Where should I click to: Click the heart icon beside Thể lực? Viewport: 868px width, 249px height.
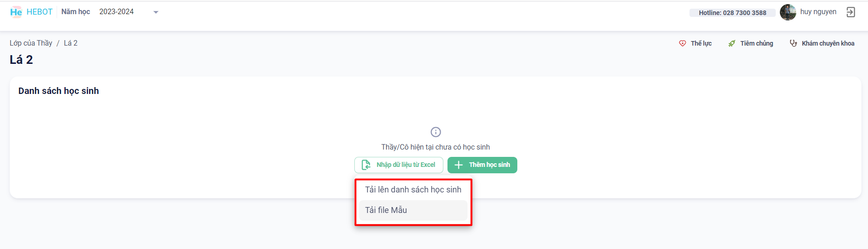coord(683,43)
